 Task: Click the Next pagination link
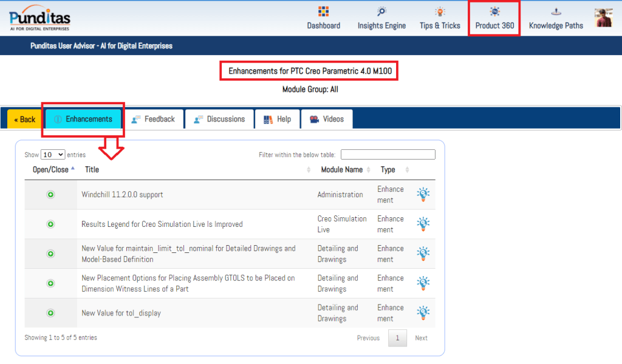(x=421, y=338)
